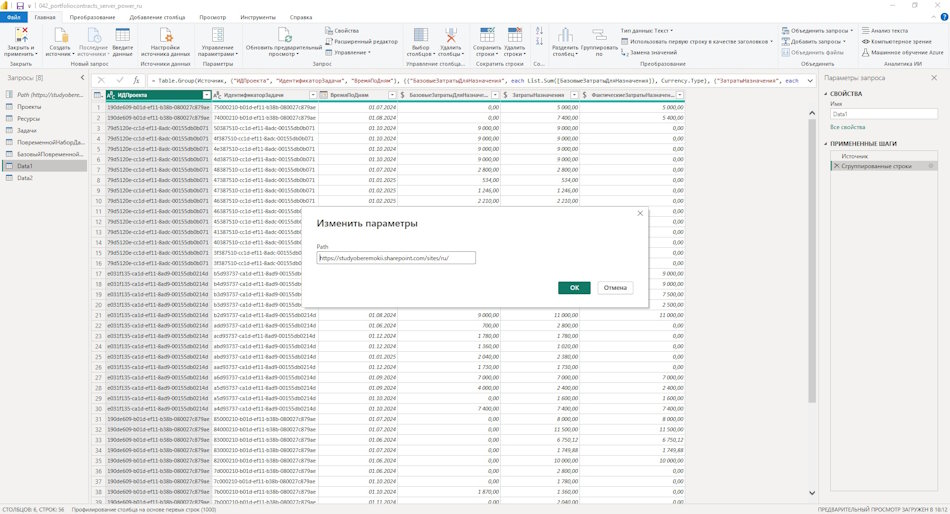Viewport: 950px width, 514px height.
Task: Collapse the СВОЙСТВА section
Action: coord(826,94)
